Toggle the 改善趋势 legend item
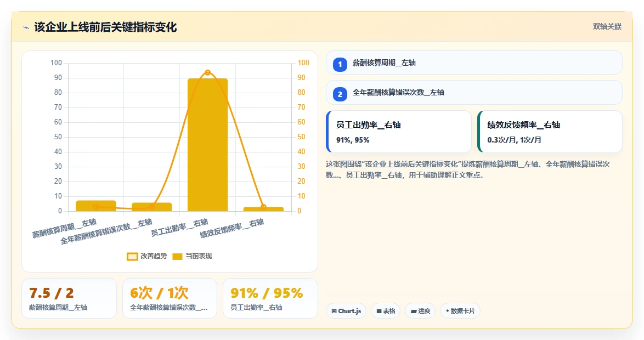644x340 pixels. (147, 256)
